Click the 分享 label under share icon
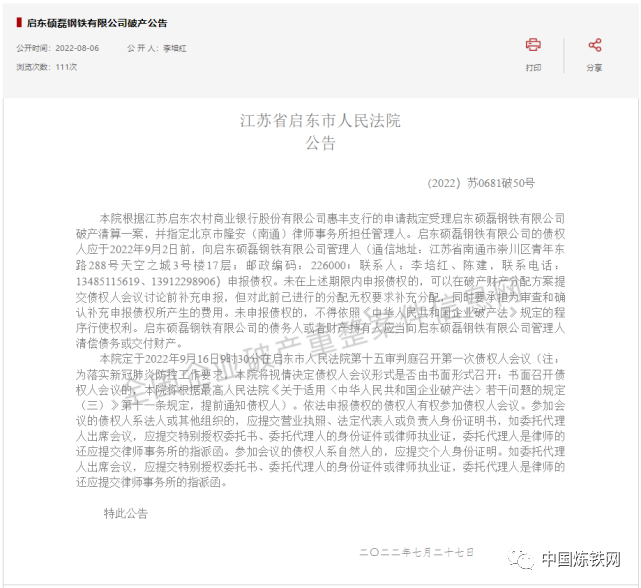The height and width of the screenshot is (588, 641). (594, 67)
